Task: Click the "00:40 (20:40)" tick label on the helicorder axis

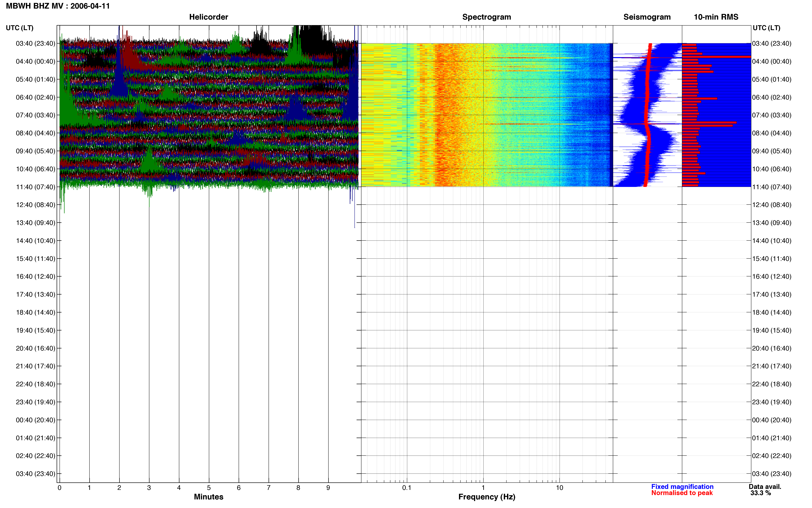Action: [x=36, y=420]
